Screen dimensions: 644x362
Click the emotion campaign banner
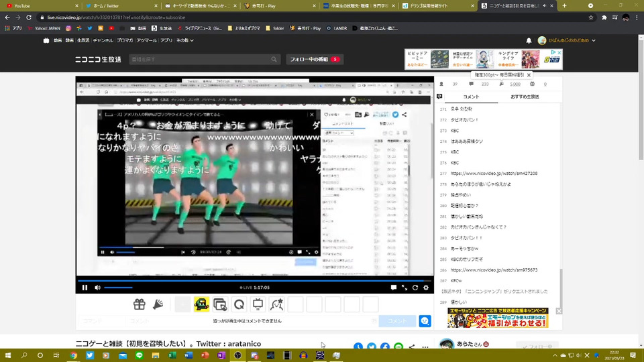point(498,318)
